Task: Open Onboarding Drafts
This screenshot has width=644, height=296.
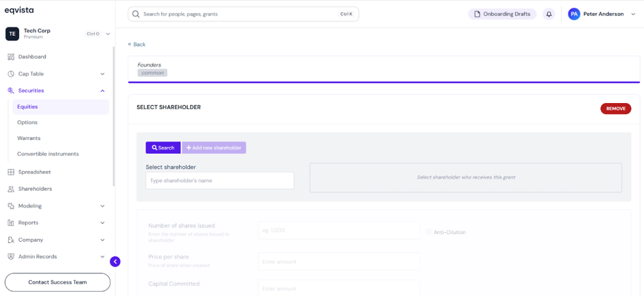Action: (x=502, y=14)
